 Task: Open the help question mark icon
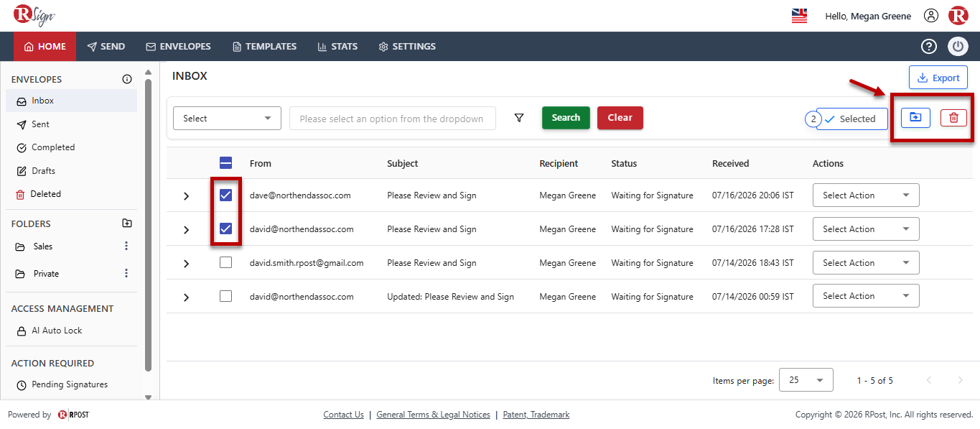pyautogui.click(x=929, y=47)
